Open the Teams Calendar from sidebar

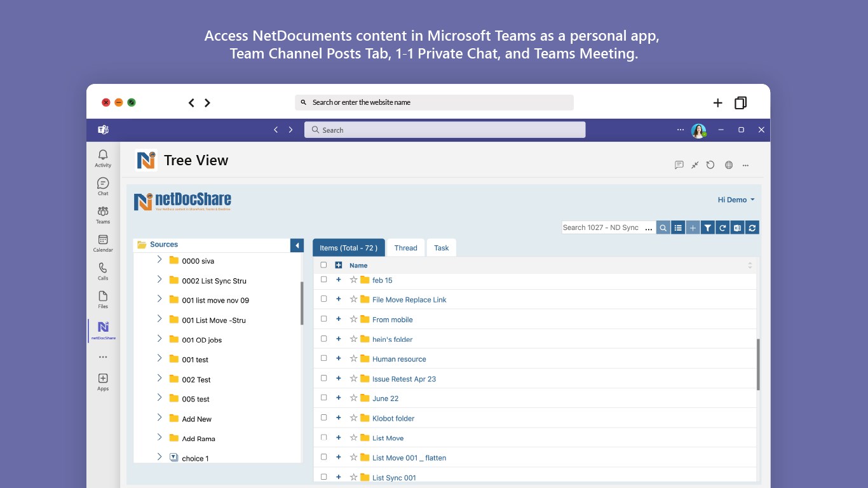coord(103,243)
